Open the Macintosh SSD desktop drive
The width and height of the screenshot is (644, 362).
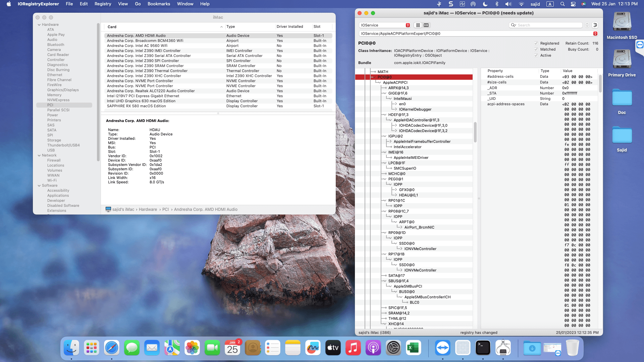622,21
